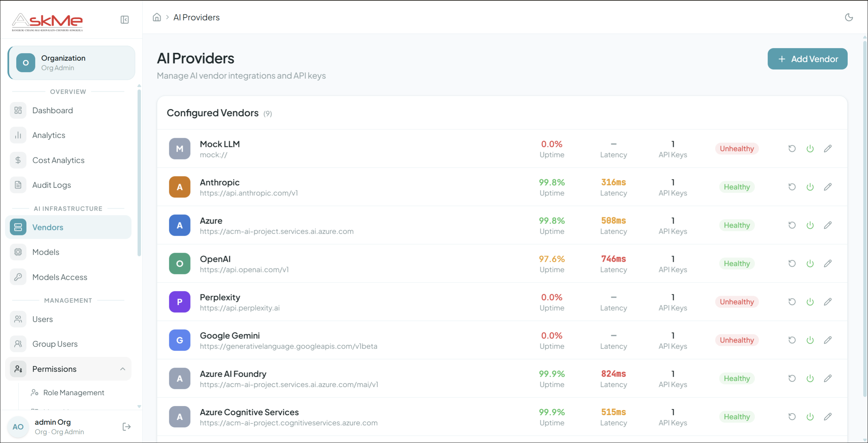Click 97.6% uptime value

[552, 259]
